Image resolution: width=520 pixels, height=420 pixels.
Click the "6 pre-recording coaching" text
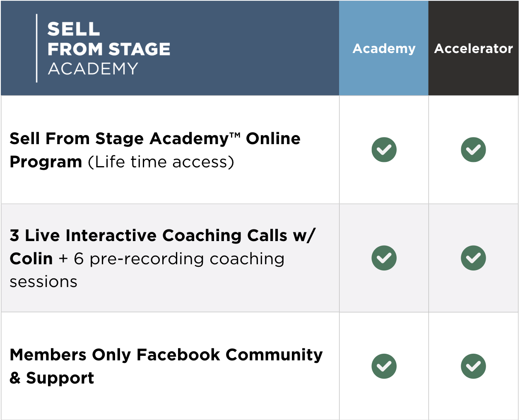(179, 259)
